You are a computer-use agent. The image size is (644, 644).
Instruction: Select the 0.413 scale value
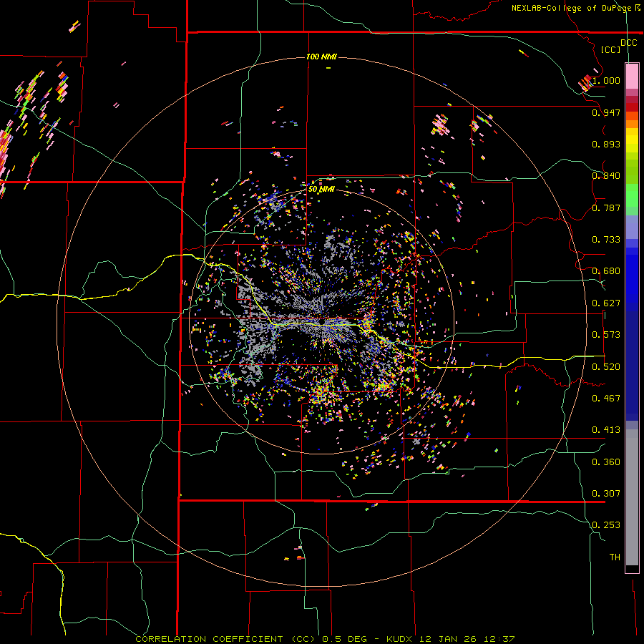606,429
